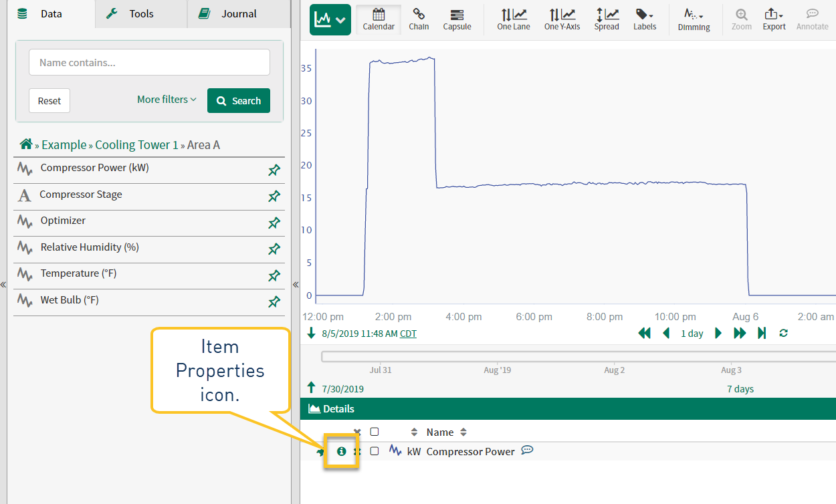This screenshot has width=836, height=504.
Task: Click the Chain view icon
Action: pos(419,19)
